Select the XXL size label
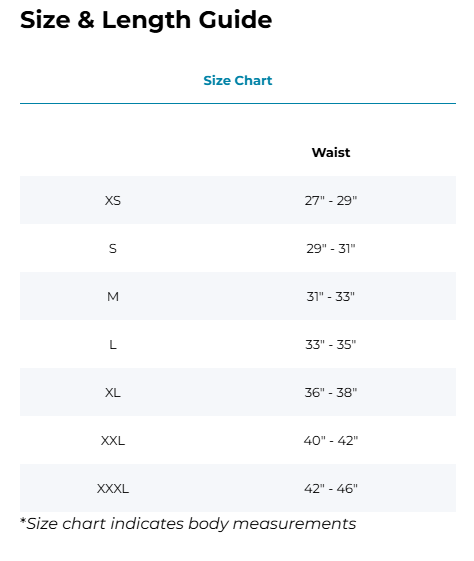This screenshot has width=474, height=561. tap(113, 440)
